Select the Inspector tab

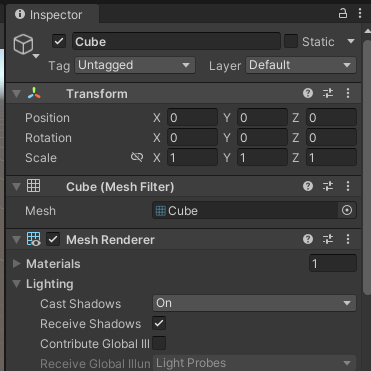[52, 14]
